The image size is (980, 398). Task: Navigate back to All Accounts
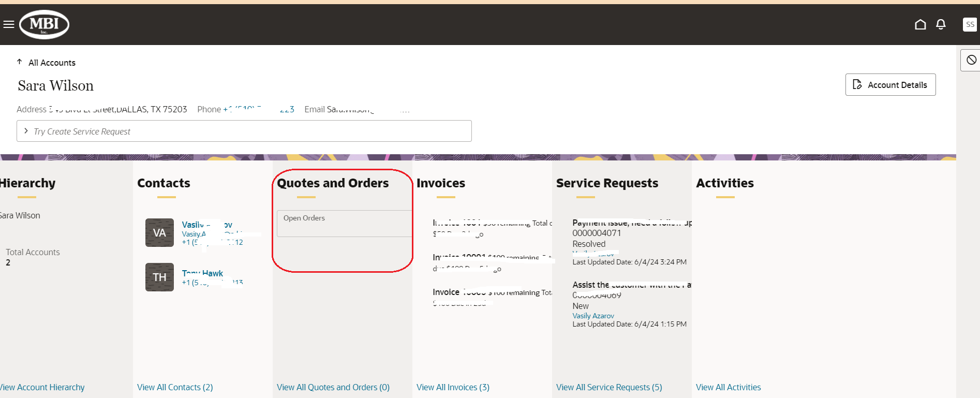pos(52,63)
